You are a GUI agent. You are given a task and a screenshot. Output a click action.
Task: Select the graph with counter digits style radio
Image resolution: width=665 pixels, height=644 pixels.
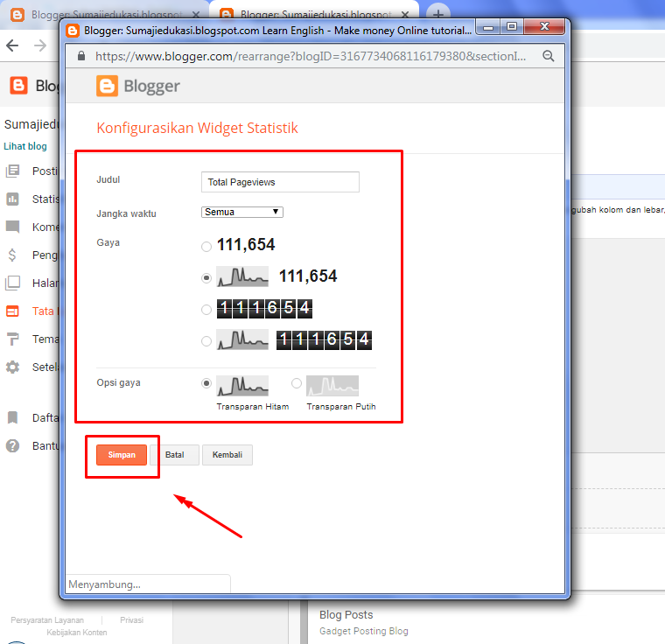click(206, 341)
